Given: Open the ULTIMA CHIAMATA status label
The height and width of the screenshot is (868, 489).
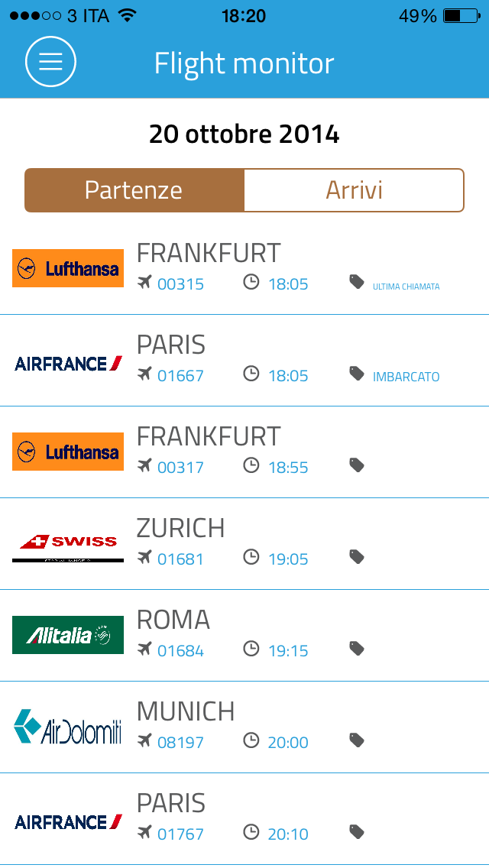Looking at the screenshot, I should pos(405,285).
